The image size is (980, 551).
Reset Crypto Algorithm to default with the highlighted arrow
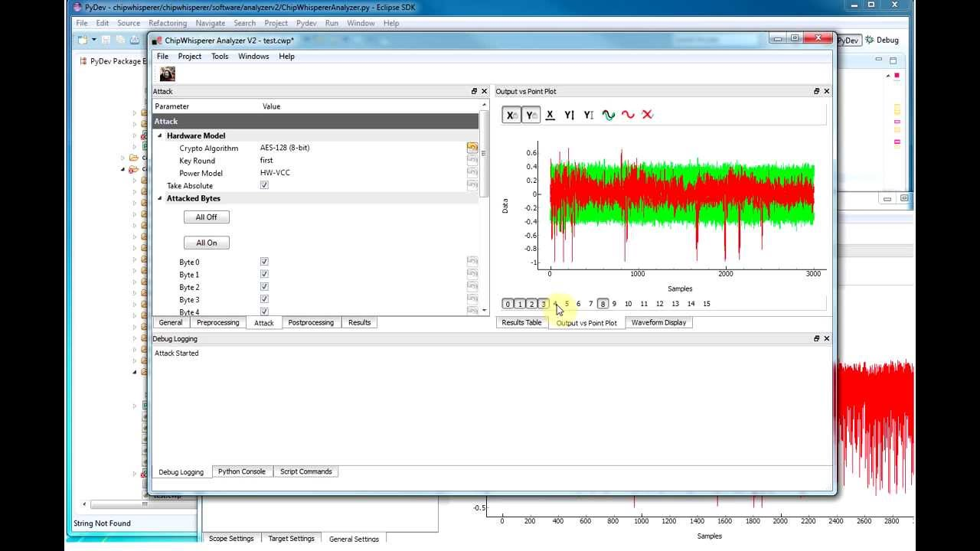472,148
